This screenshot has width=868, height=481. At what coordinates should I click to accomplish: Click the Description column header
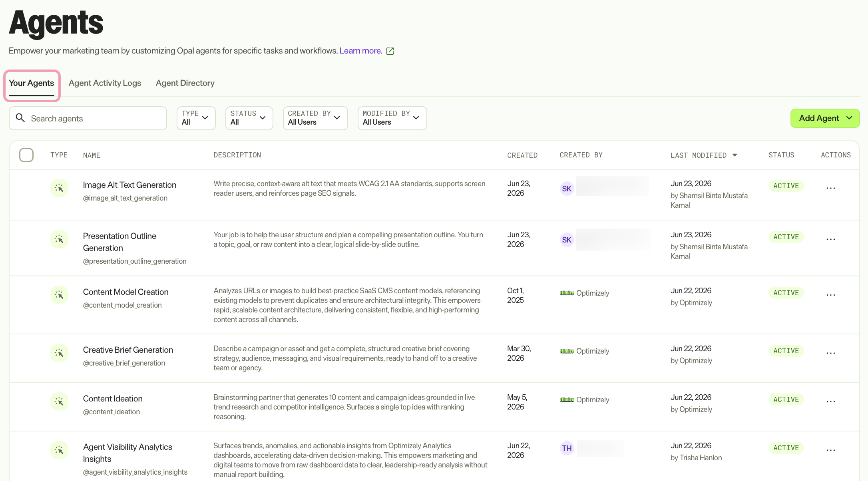tap(237, 155)
